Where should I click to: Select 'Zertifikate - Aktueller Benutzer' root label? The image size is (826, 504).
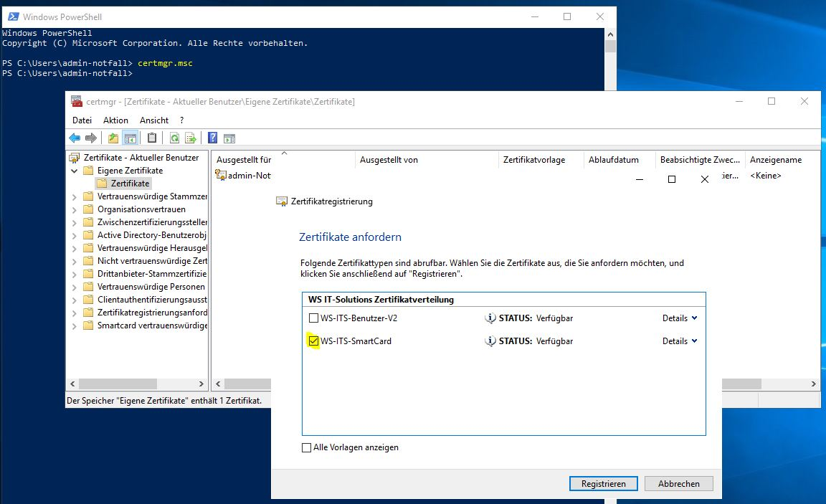coord(141,158)
